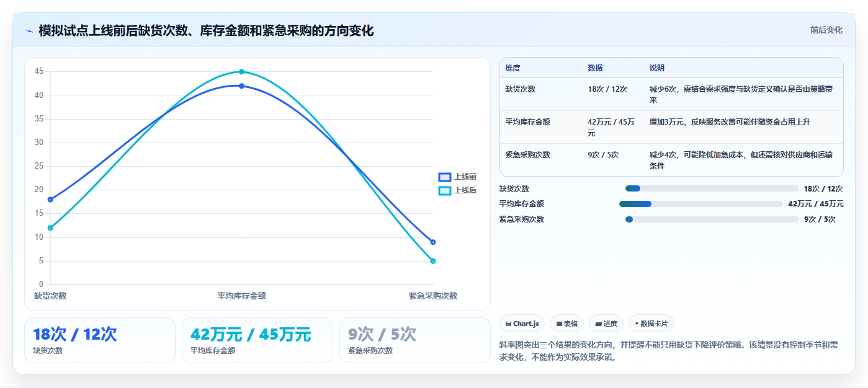This screenshot has height=388, width=868.
Task: Select the Chart.js tag chip
Action: click(522, 324)
